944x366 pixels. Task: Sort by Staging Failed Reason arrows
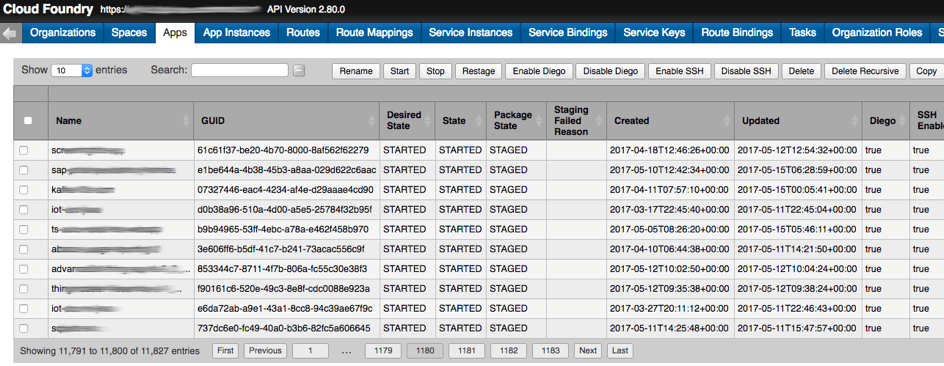pos(598,120)
